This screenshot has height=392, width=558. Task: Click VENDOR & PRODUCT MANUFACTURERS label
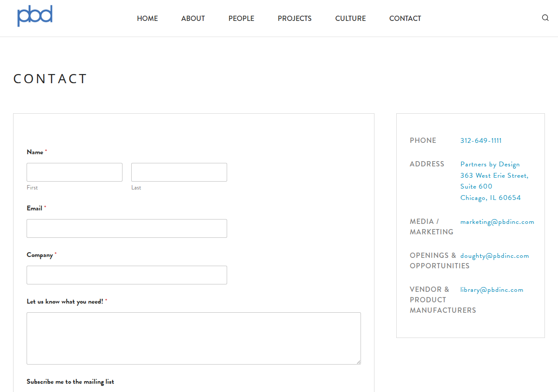tap(443, 300)
